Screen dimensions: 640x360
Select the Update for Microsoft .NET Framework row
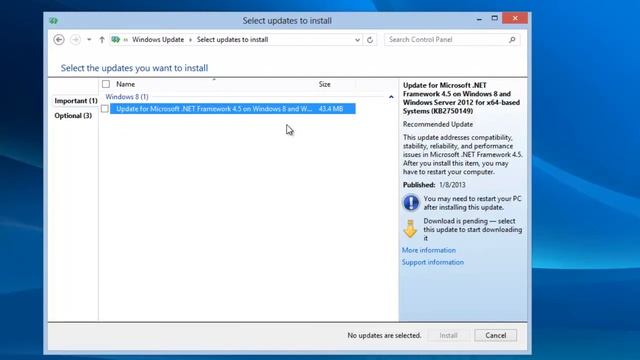point(233,109)
